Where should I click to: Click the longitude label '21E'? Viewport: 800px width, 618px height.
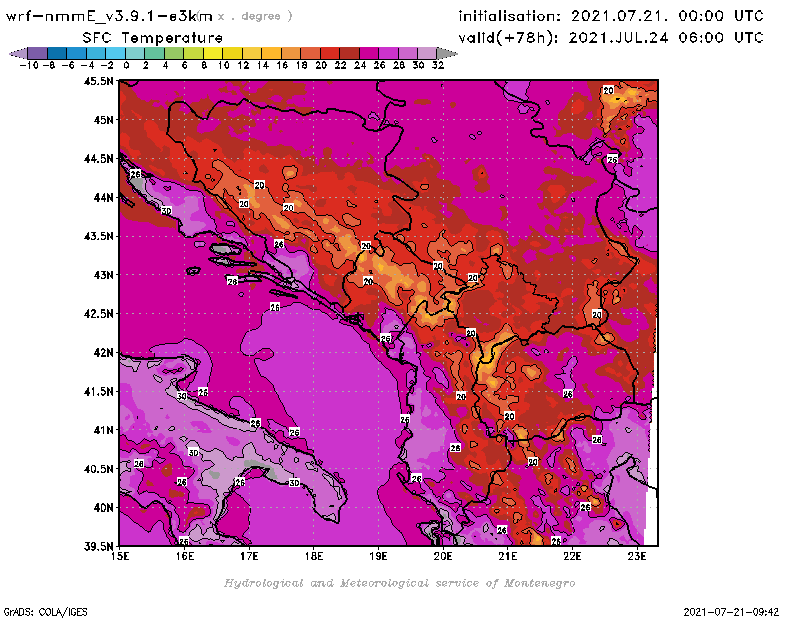(x=508, y=556)
